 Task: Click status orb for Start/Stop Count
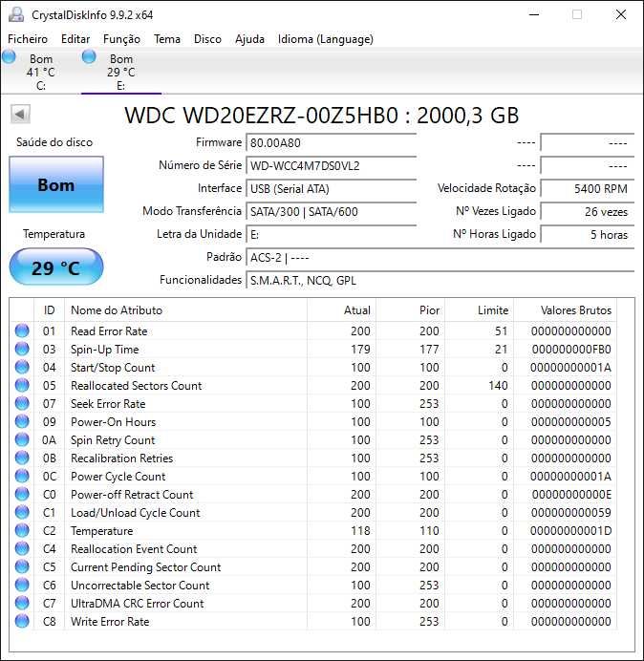click(22, 367)
